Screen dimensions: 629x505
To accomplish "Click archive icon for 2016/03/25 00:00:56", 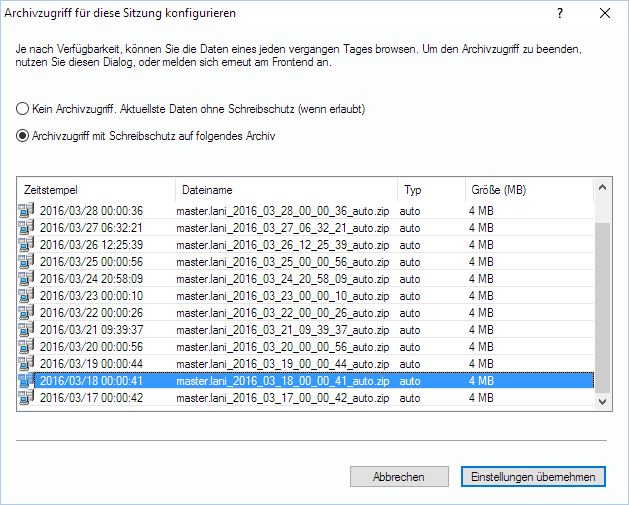I will coord(26,261).
